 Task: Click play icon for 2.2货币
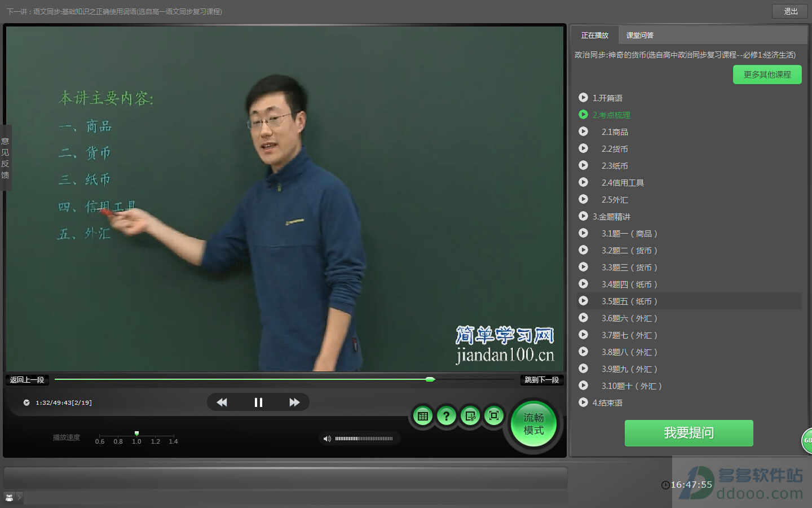[583, 148]
